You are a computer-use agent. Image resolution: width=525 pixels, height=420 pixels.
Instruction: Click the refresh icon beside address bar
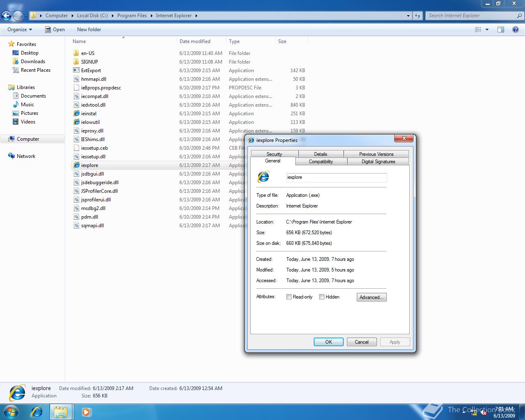click(418, 16)
